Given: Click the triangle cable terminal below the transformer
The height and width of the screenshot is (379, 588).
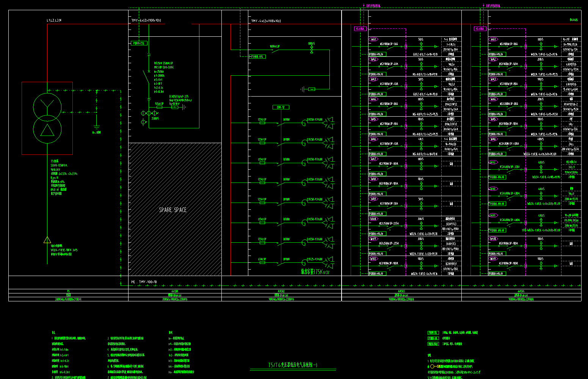Looking at the screenshot, I should (x=47, y=240).
